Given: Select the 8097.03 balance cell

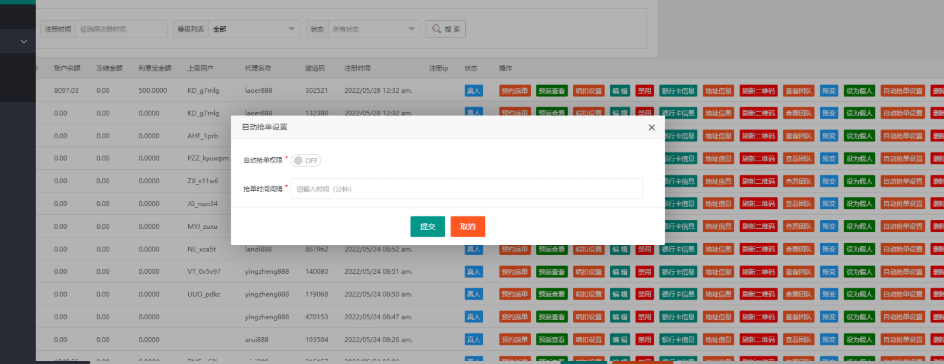Looking at the screenshot, I should click(x=66, y=91).
